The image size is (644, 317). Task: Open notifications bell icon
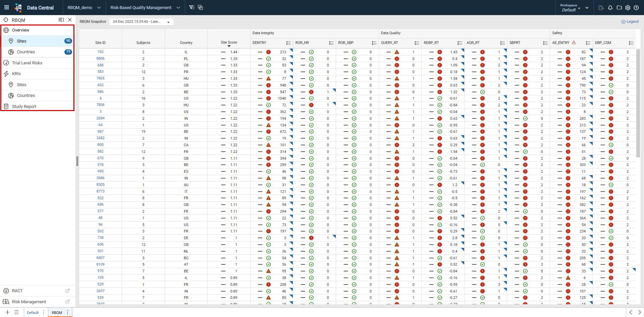coord(610,8)
